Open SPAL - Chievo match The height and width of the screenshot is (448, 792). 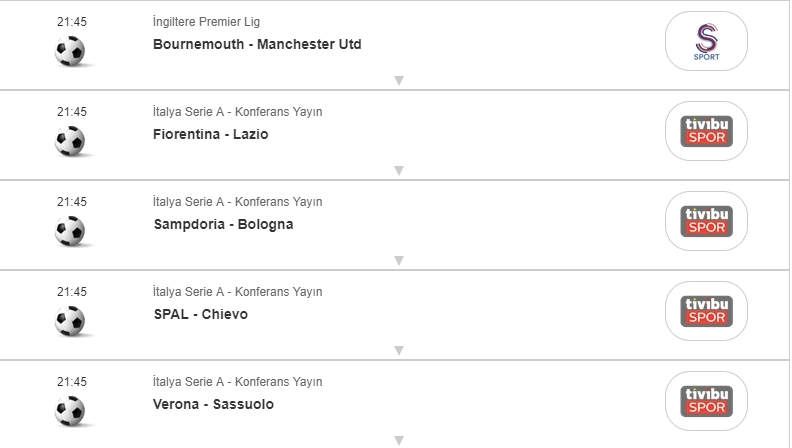tap(200, 314)
